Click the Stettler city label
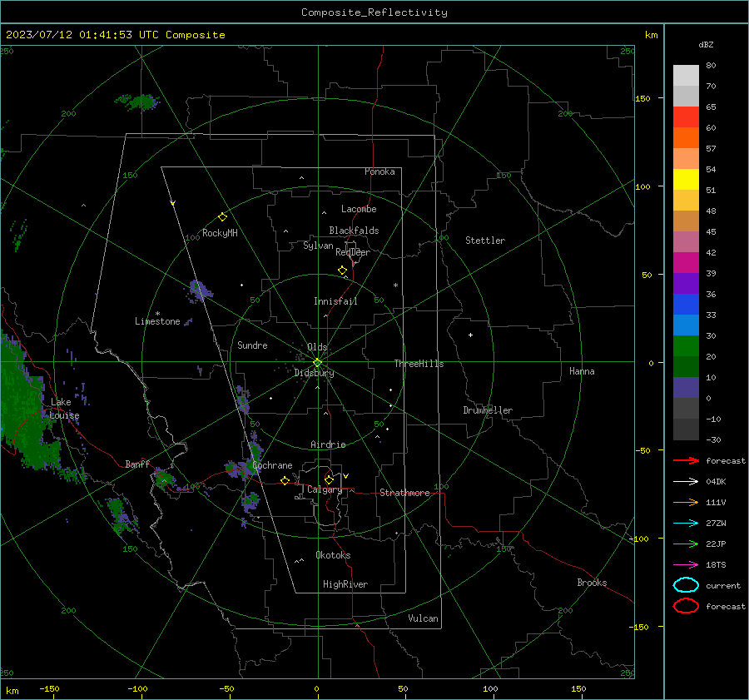 [485, 241]
